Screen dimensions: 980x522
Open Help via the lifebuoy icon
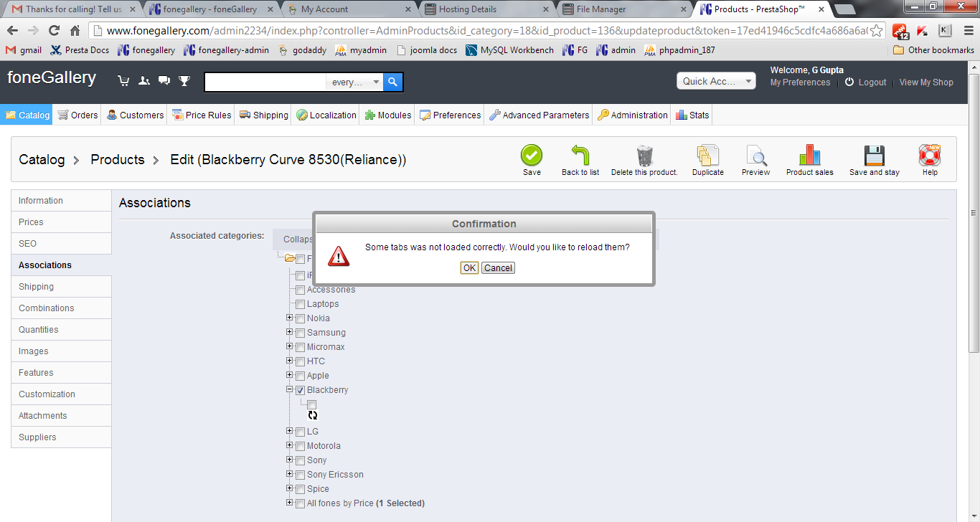coord(930,156)
